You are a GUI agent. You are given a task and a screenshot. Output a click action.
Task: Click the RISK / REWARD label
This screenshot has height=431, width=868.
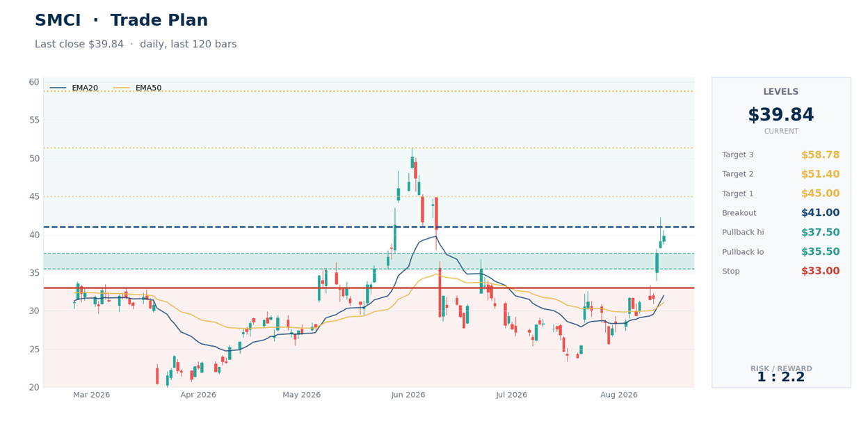(781, 368)
